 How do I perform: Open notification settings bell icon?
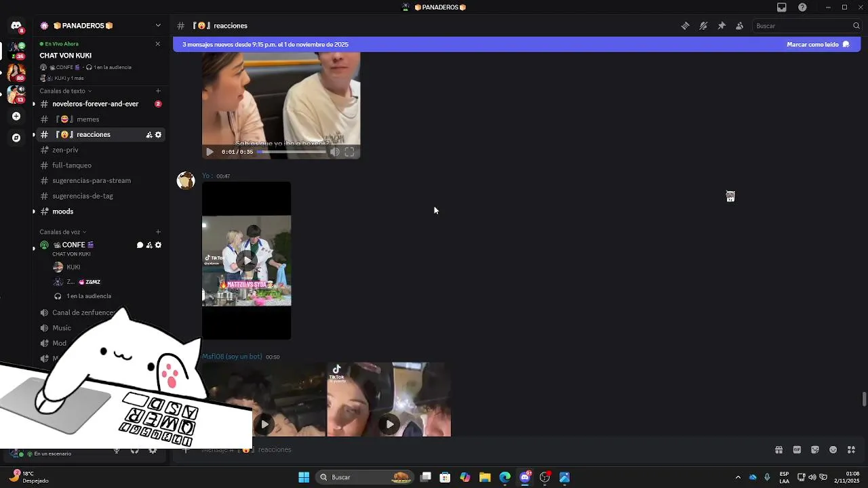click(x=703, y=26)
